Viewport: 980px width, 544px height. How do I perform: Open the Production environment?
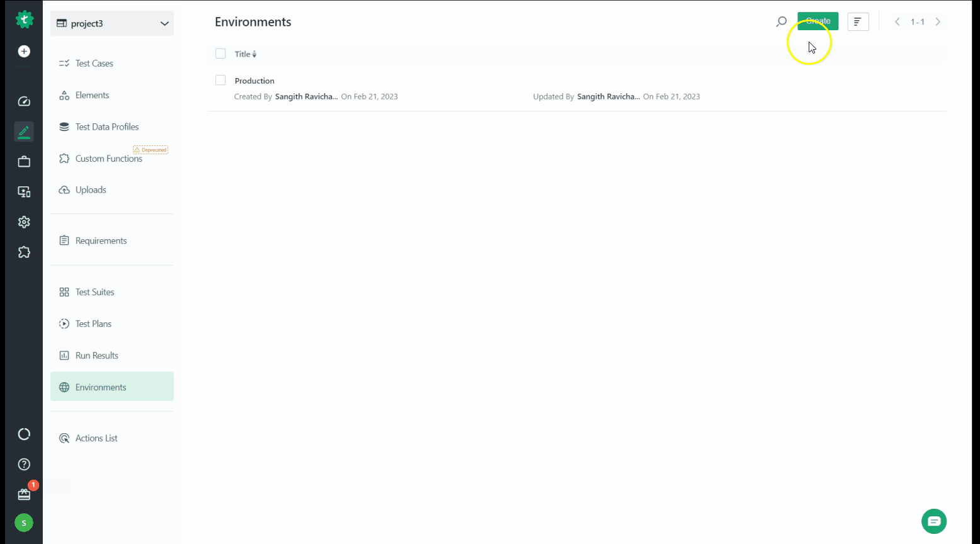254,81
